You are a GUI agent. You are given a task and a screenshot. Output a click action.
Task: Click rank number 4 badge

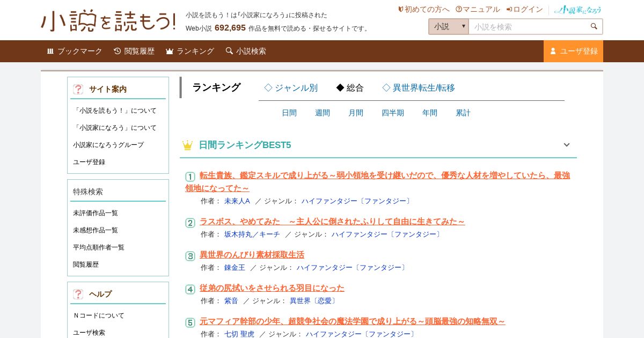pos(190,289)
